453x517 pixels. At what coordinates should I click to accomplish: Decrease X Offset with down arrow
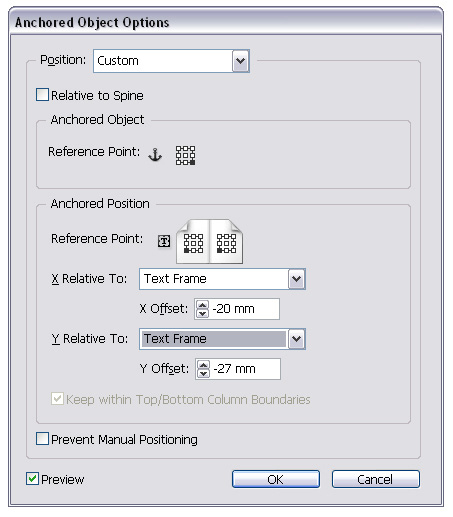[202, 313]
